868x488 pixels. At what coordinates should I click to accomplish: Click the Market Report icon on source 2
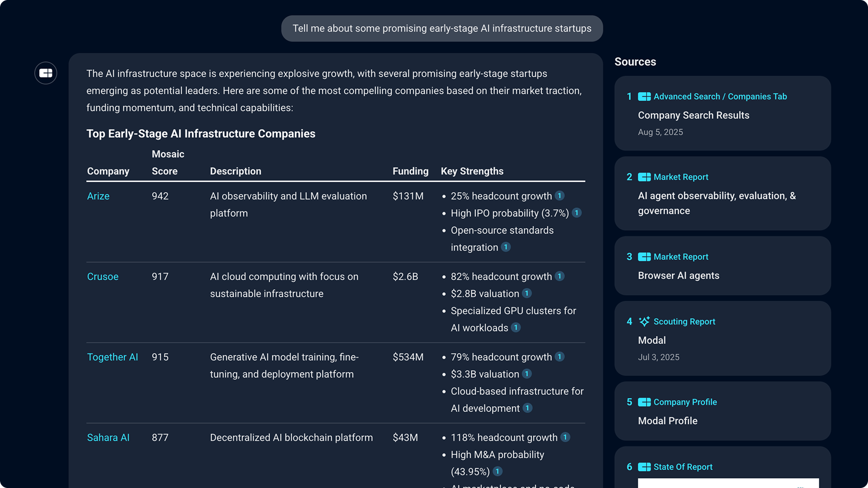(645, 177)
